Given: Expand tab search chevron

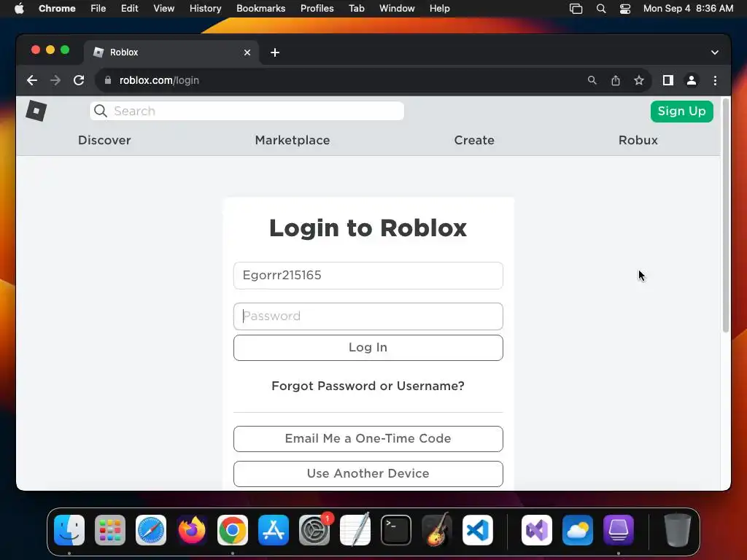Looking at the screenshot, I should click(715, 52).
